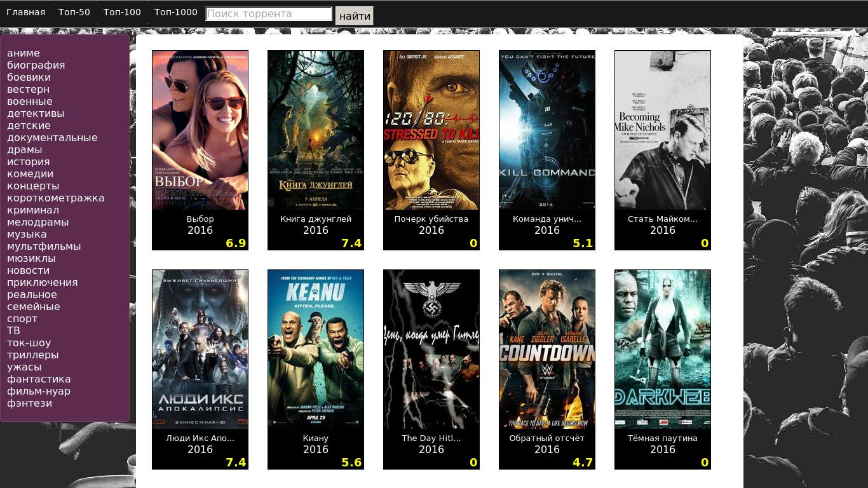This screenshot has height=488, width=868.
Task: Click the Тёмная паутина title
Action: coord(663,438)
